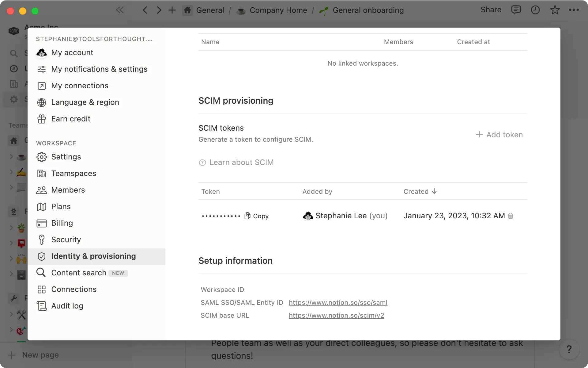Open the SAML SSO entity ID link
588x368 pixels.
338,303
